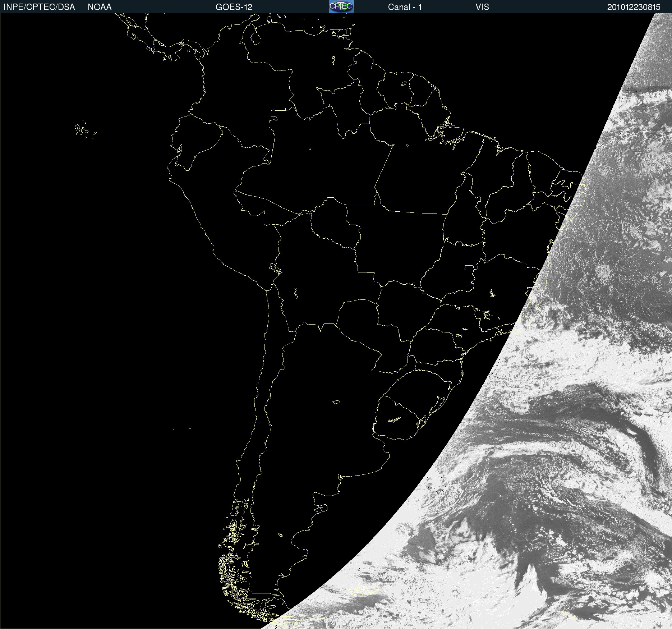672x629 pixels.
Task: Click the 'Canal - 1' channel label
Action: coord(405,7)
